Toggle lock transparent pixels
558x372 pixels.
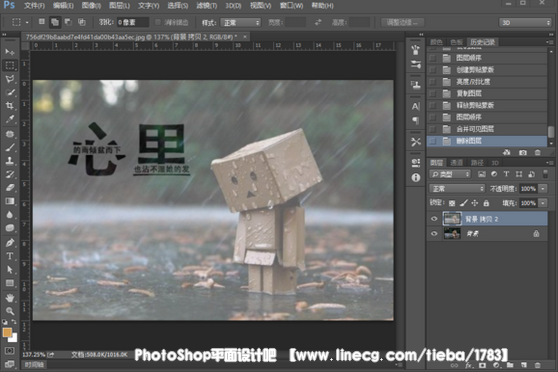click(452, 203)
